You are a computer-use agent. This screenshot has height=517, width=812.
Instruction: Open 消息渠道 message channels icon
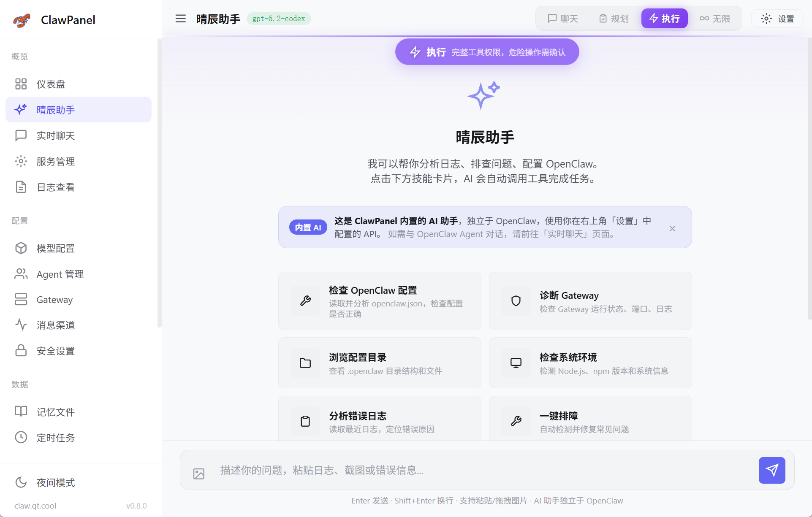pos(21,325)
